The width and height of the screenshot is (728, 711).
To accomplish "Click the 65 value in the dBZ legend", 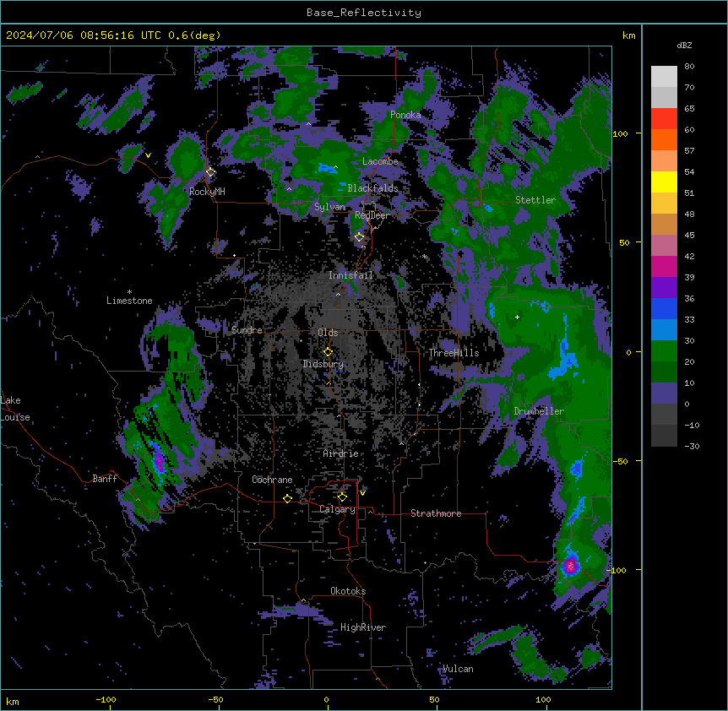I will [689, 108].
